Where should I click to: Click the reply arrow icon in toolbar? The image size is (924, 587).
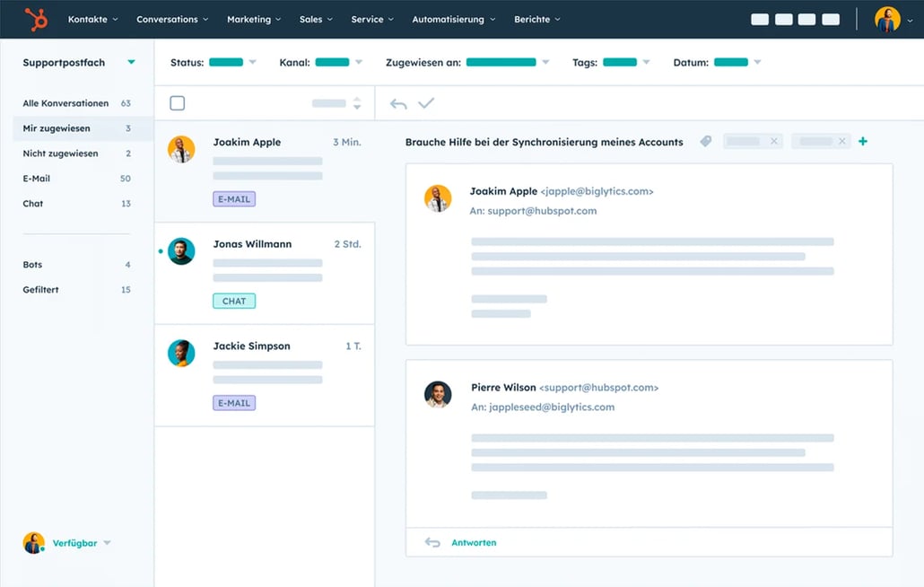coord(398,104)
